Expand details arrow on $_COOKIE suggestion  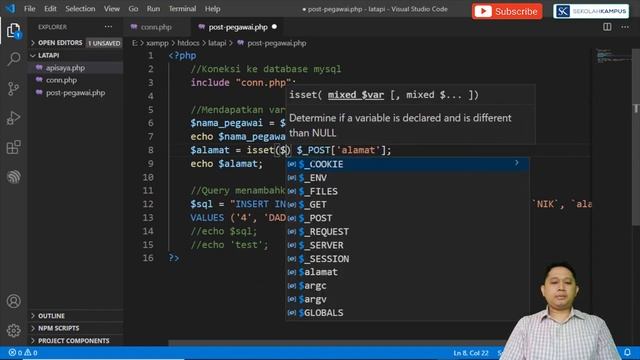tap(517, 163)
